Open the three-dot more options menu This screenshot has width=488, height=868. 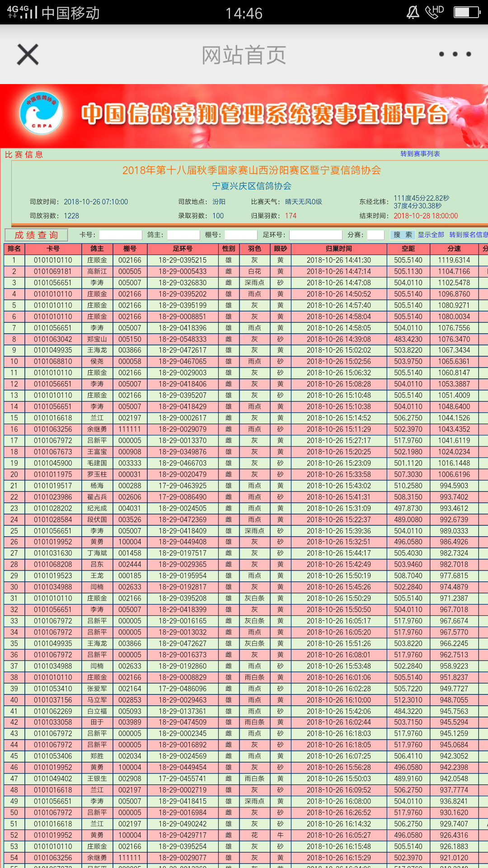click(x=455, y=54)
